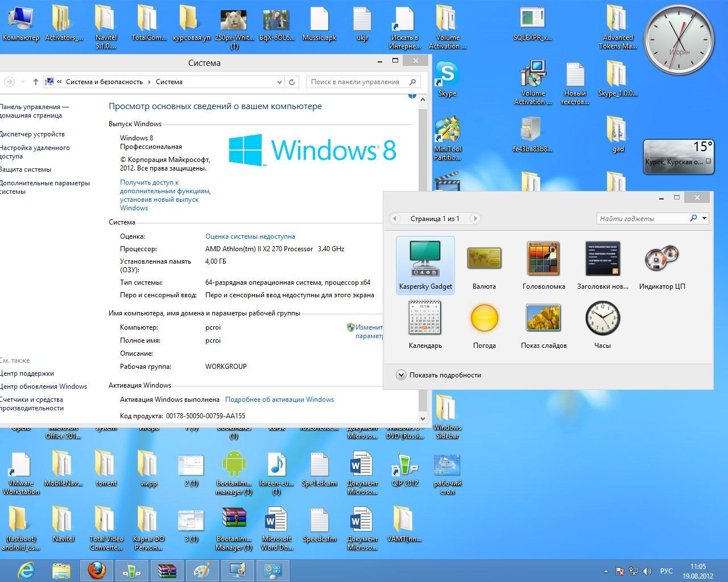Open the Music.apk file on desktop
The image size is (728, 582).
pos(319,23)
